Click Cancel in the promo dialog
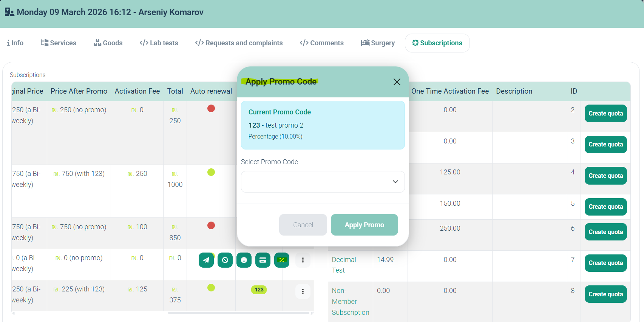 click(x=303, y=225)
